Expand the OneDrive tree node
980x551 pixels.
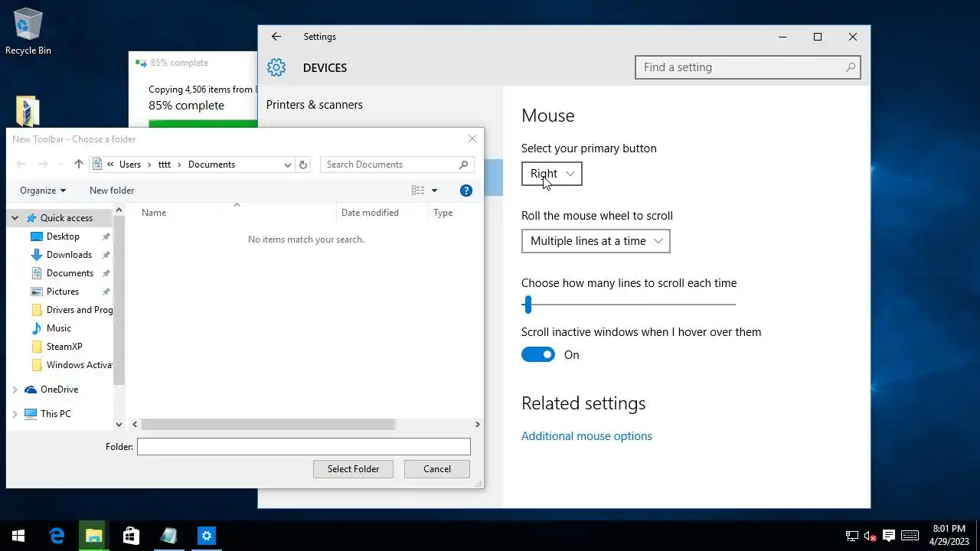[x=15, y=390]
